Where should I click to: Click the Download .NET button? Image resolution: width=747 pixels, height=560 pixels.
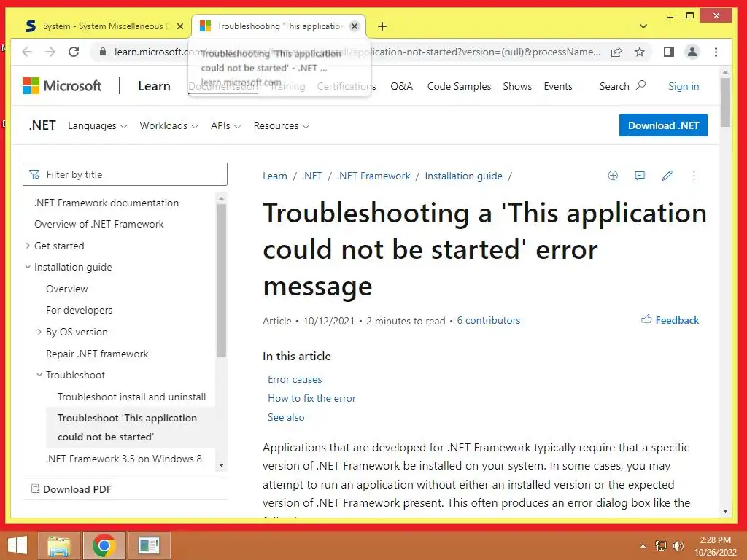click(663, 125)
